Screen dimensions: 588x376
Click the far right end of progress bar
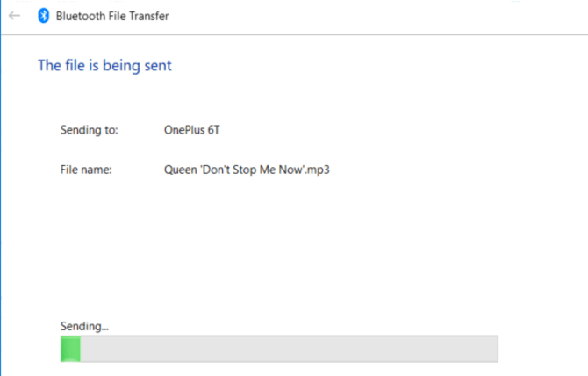click(x=492, y=349)
